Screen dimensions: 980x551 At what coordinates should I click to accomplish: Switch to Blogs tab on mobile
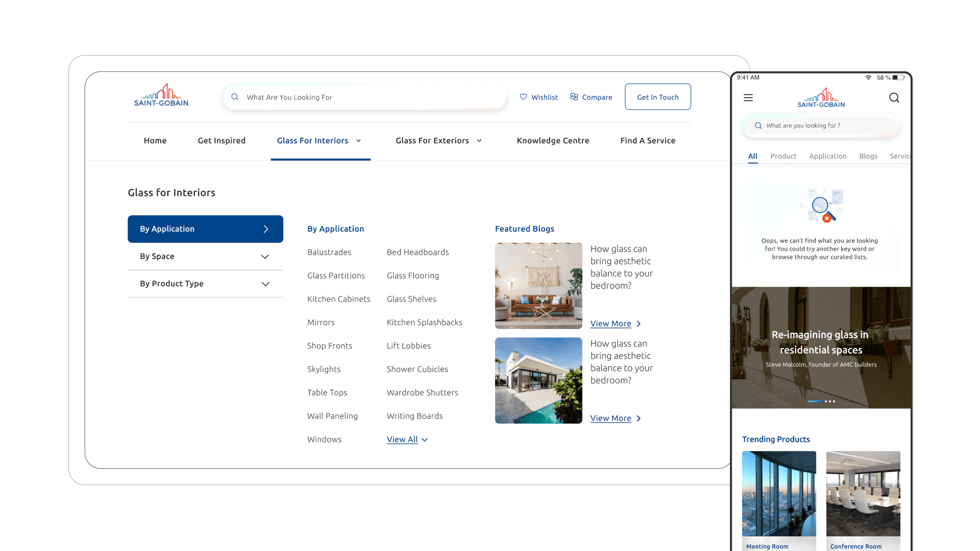868,156
